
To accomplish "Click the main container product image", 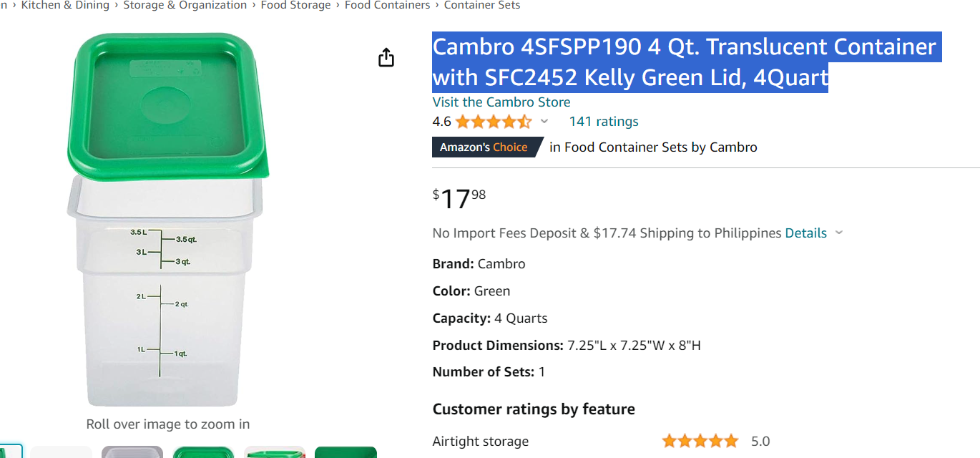I will point(169,220).
